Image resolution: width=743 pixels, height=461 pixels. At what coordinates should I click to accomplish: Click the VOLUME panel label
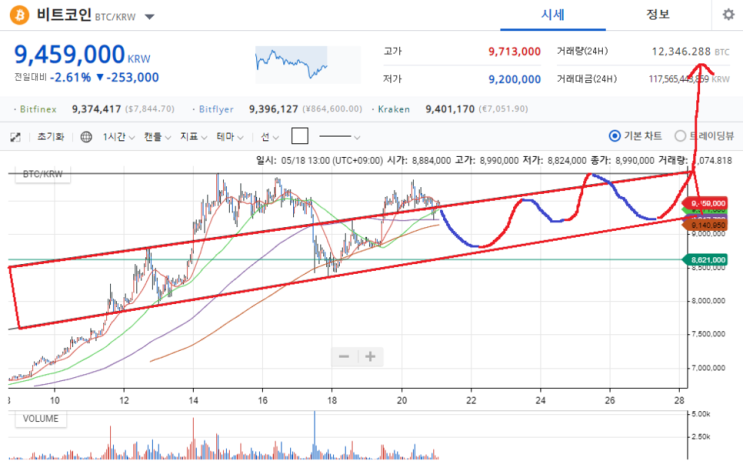[41, 419]
